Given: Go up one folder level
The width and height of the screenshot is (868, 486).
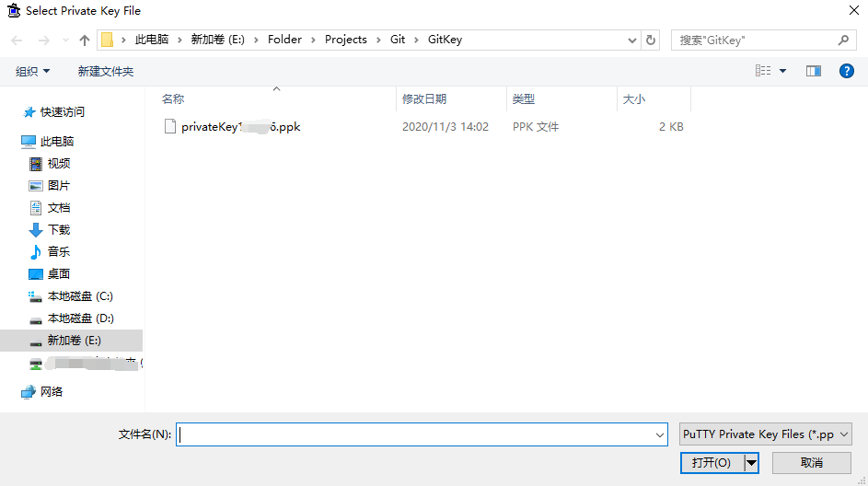Looking at the screenshot, I should pyautogui.click(x=84, y=40).
